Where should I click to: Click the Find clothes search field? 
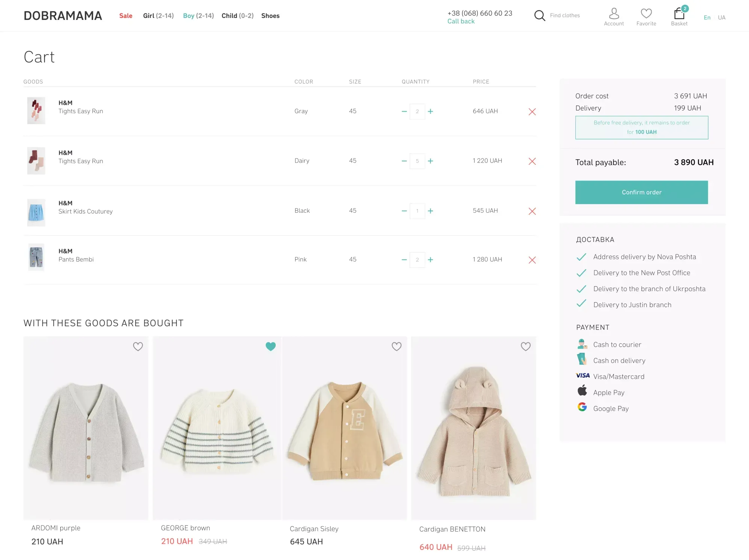pos(564,15)
